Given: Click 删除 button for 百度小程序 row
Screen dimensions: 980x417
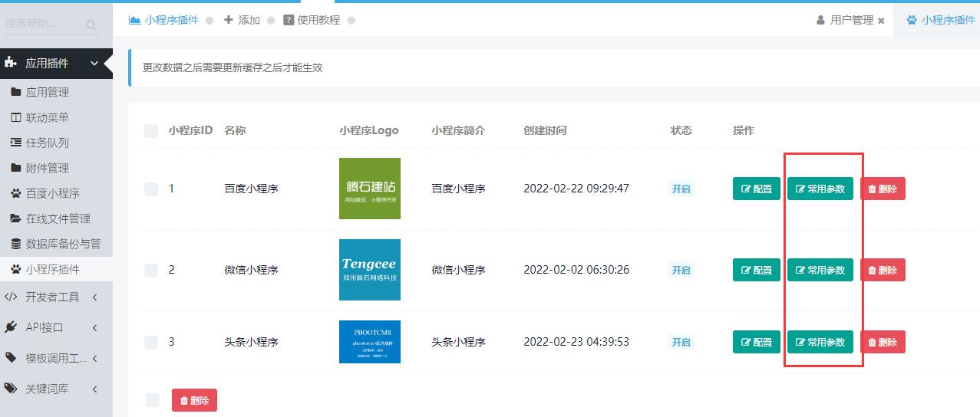Looking at the screenshot, I should 883,189.
